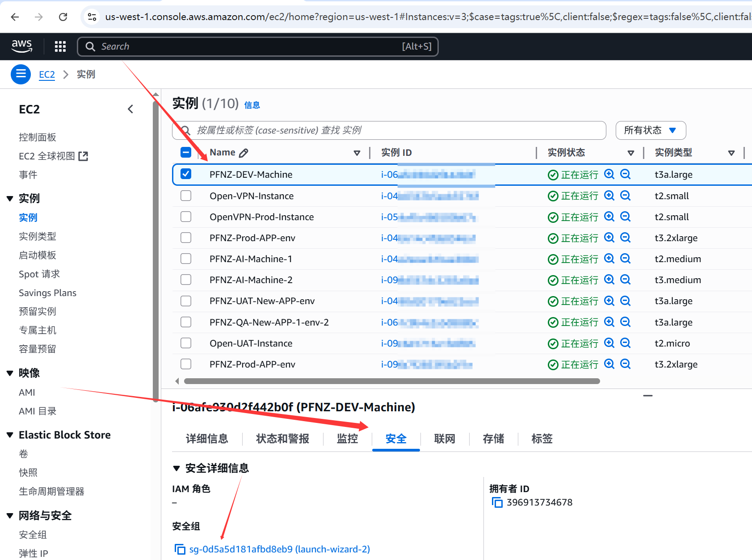Go back with the browser back arrow

[15, 17]
